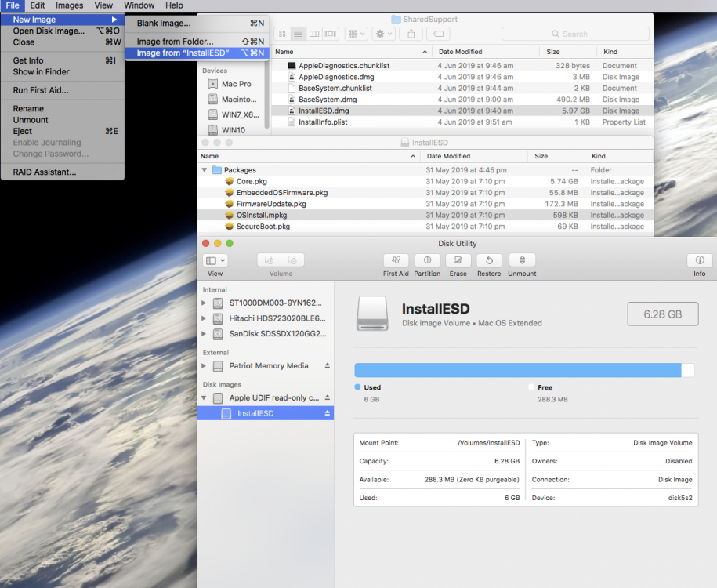Choose RAID Assistant... menu item
The height and width of the screenshot is (588, 717).
(63, 172)
